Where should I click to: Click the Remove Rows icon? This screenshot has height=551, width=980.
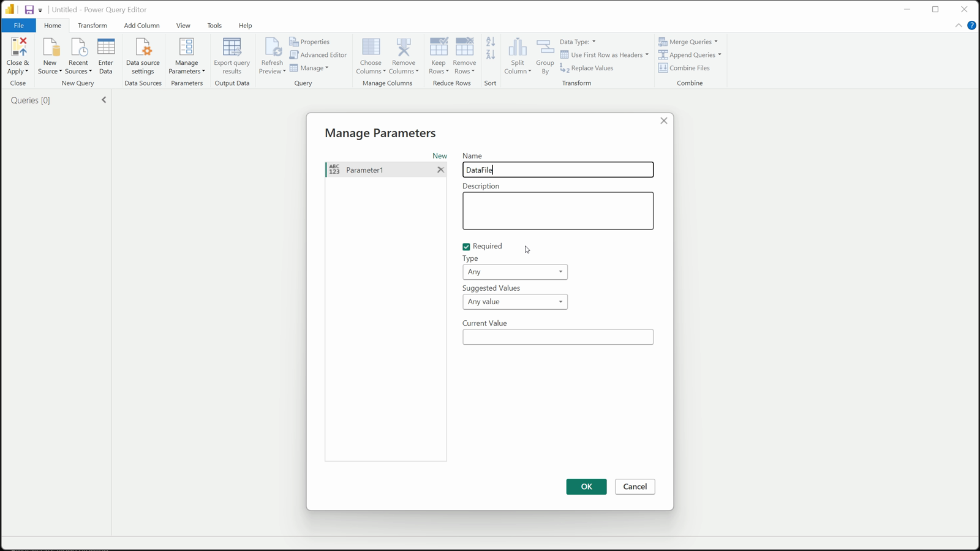click(x=465, y=47)
